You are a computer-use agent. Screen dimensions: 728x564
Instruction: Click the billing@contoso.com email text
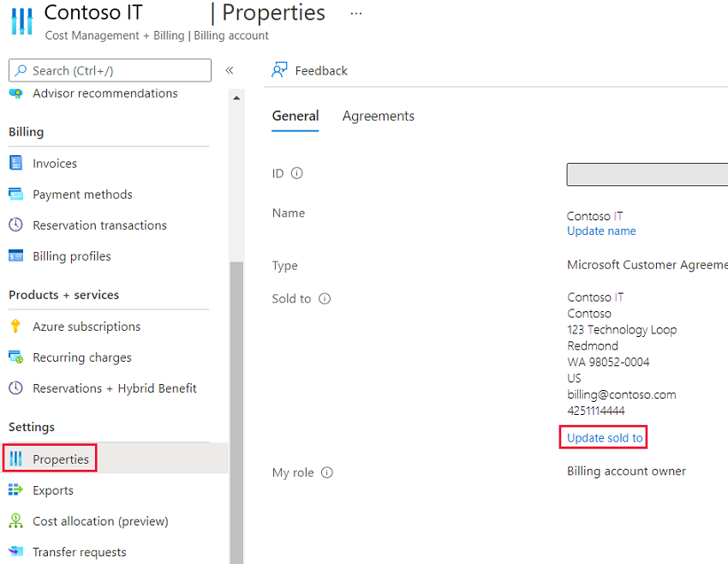click(x=622, y=394)
